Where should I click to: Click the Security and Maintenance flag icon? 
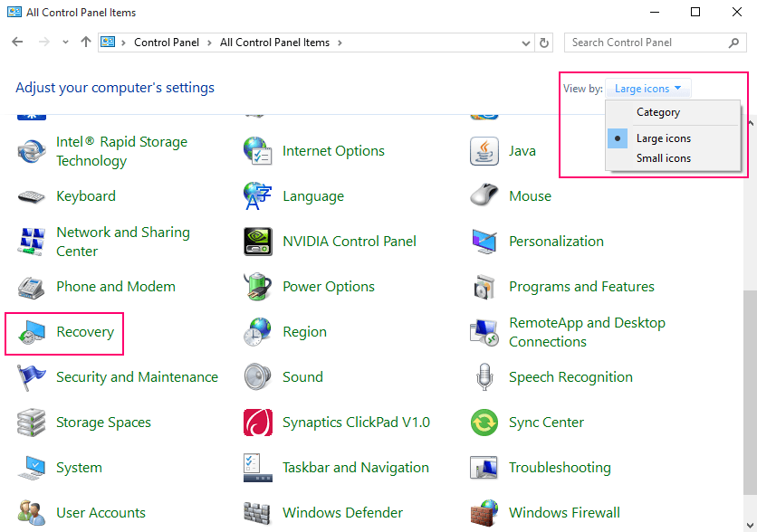click(x=32, y=376)
